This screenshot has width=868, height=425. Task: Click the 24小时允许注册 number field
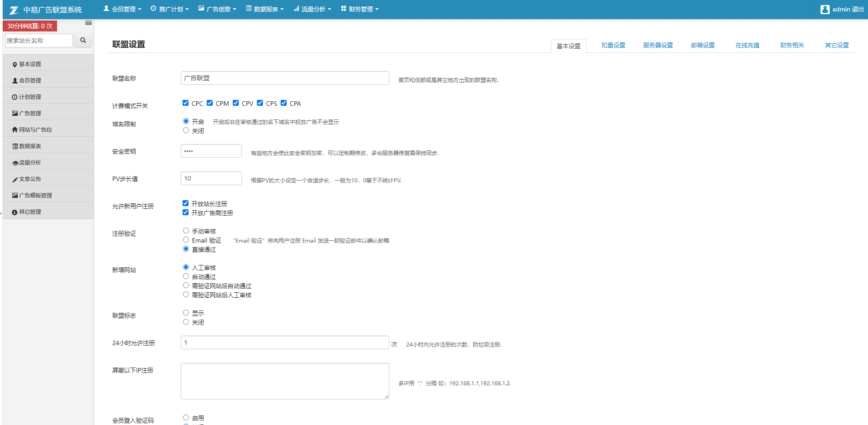[285, 342]
